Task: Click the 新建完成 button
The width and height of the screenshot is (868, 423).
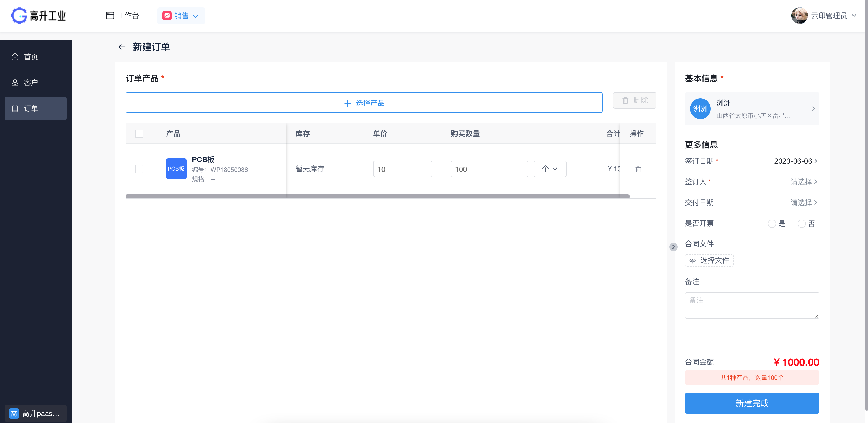Action: (x=752, y=403)
